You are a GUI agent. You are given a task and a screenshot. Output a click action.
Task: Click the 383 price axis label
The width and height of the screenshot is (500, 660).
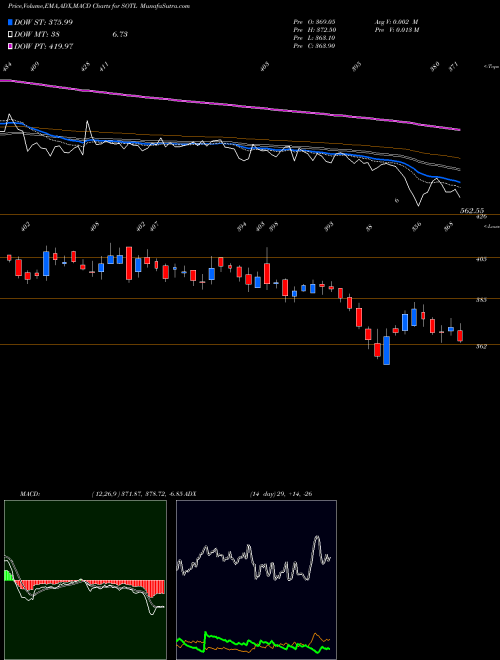(x=481, y=300)
